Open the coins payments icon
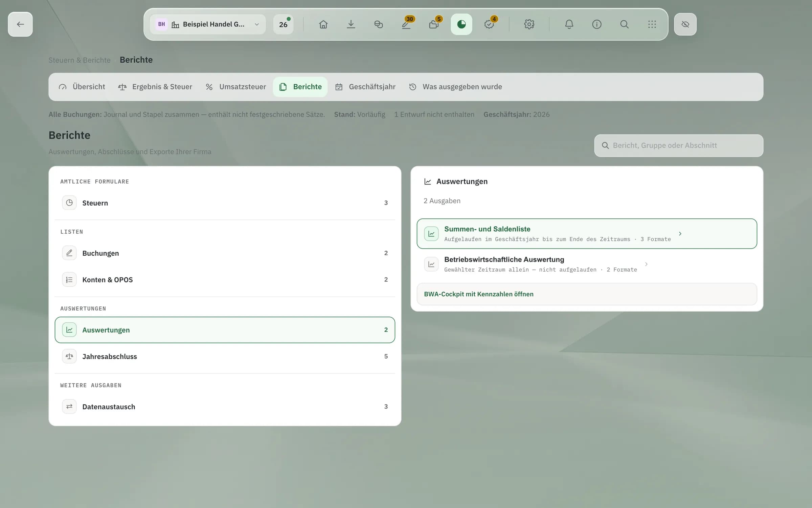Viewport: 812px width, 508px height. click(x=379, y=24)
